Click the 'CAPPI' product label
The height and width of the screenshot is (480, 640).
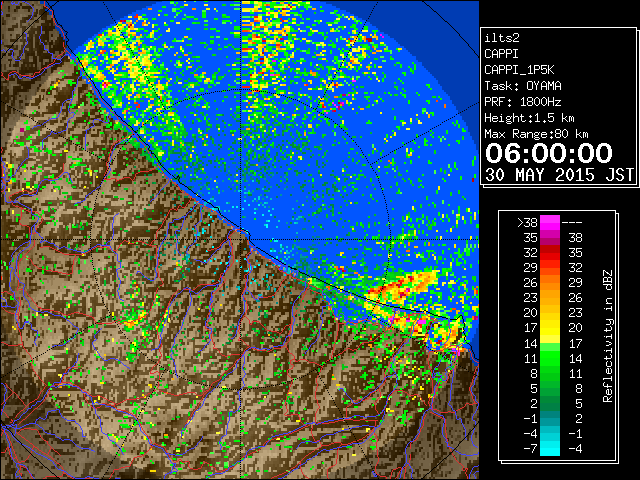pos(501,54)
